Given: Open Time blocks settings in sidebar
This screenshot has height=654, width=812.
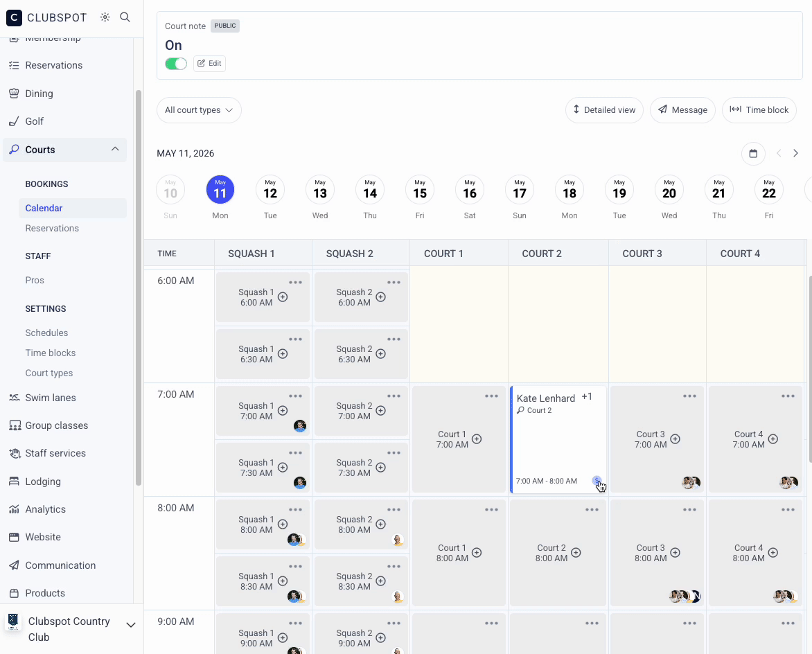Looking at the screenshot, I should coord(51,353).
